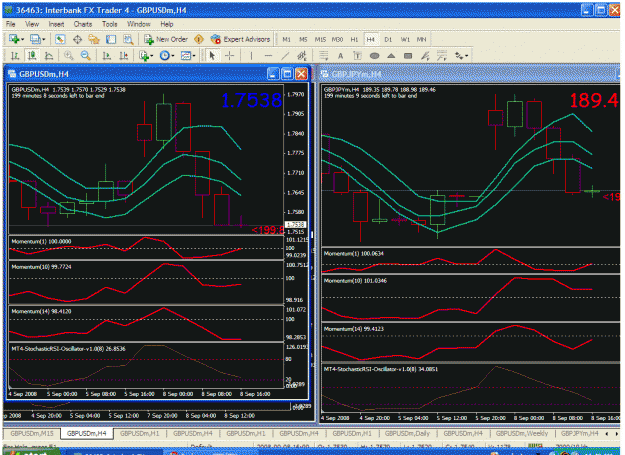Switch chart to Bar Chart icon
The height and width of the screenshot is (455, 625).
click(x=15, y=55)
